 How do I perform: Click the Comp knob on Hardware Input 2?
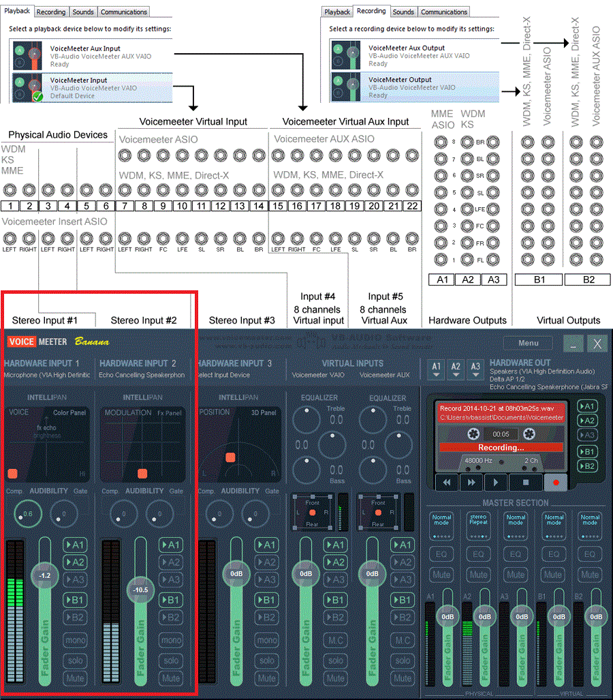pos(123,514)
